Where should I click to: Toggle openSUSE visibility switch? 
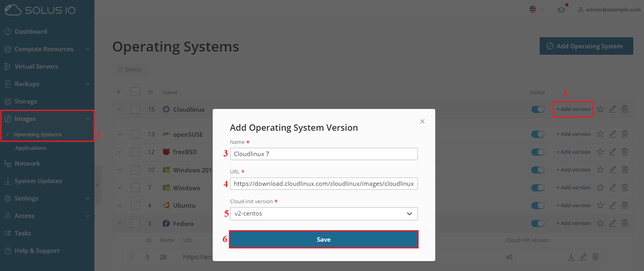538,134
